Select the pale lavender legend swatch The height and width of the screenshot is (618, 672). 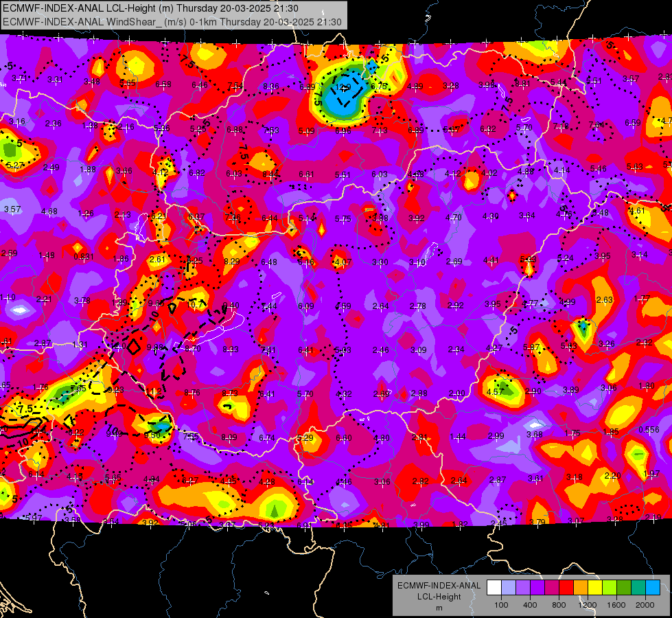509,588
